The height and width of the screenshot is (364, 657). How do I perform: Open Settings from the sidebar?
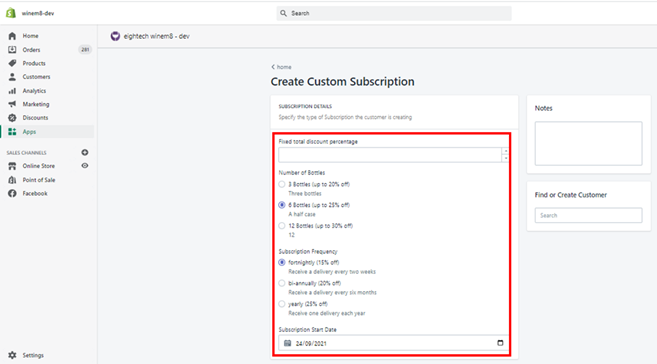[33, 355]
